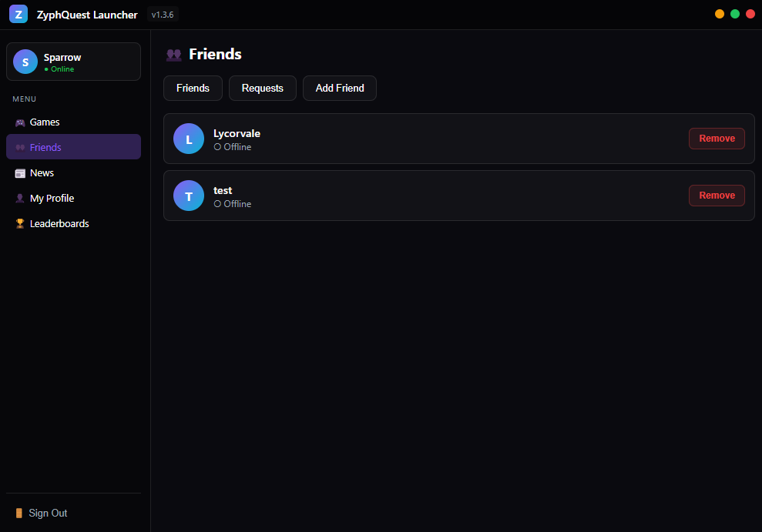
Task: Click the Leaderboards trophy icon
Action: 19,223
